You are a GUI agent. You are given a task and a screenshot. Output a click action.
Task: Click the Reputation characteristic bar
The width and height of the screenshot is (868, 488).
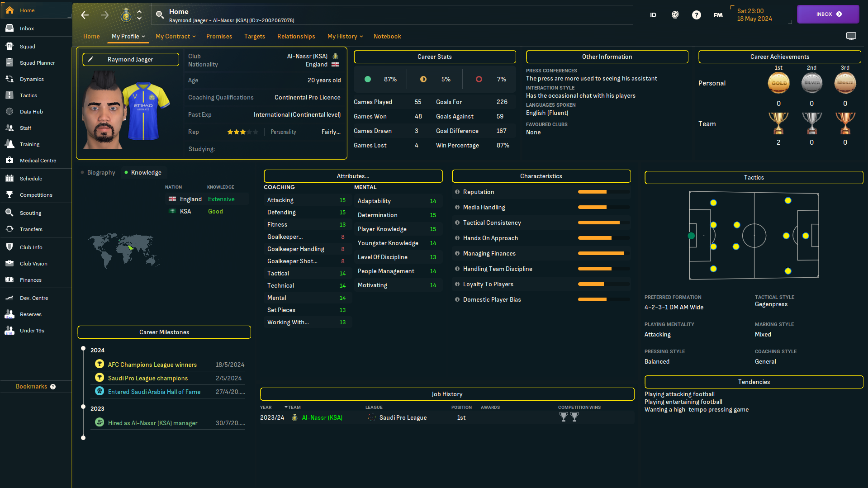[603, 192]
